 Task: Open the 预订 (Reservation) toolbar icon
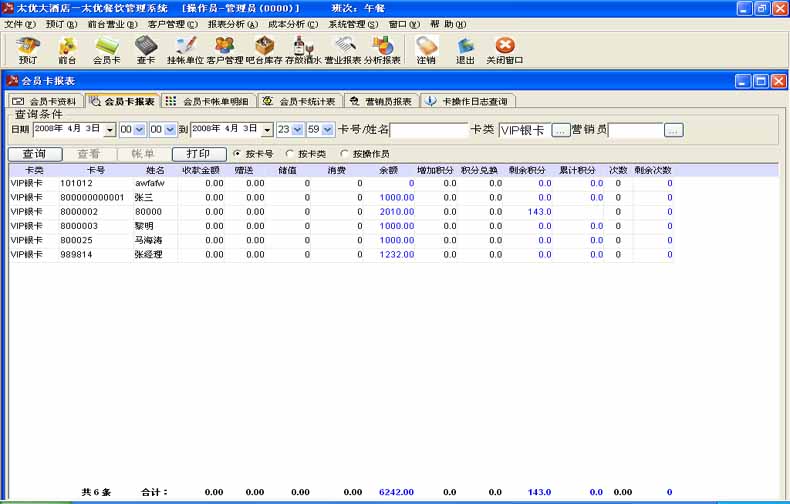[28, 48]
